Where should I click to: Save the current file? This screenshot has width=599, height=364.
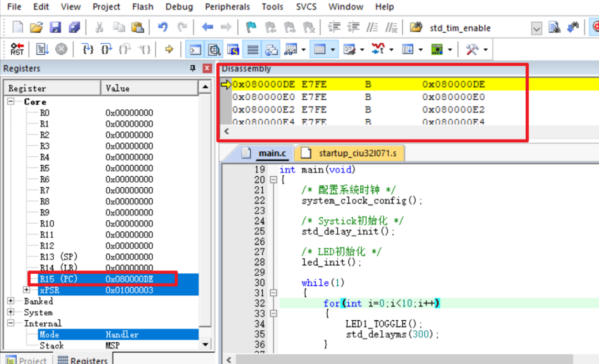(55, 28)
